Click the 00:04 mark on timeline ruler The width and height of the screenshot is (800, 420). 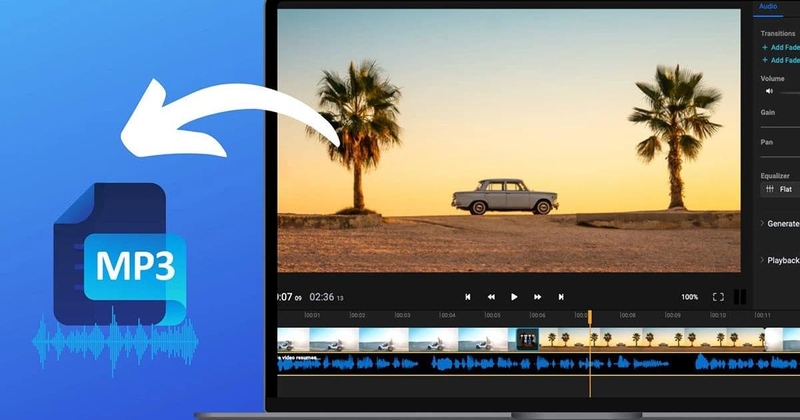click(447, 315)
